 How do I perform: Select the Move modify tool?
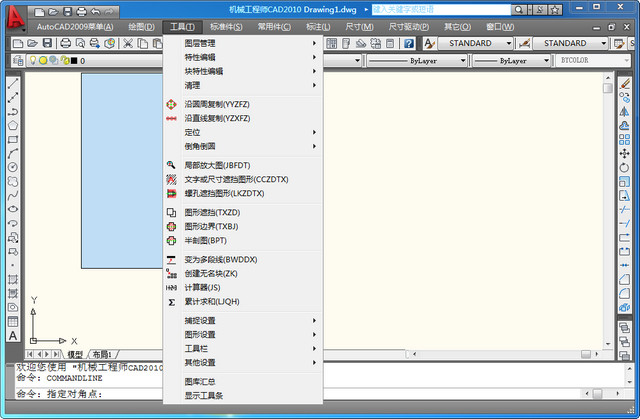click(624, 153)
